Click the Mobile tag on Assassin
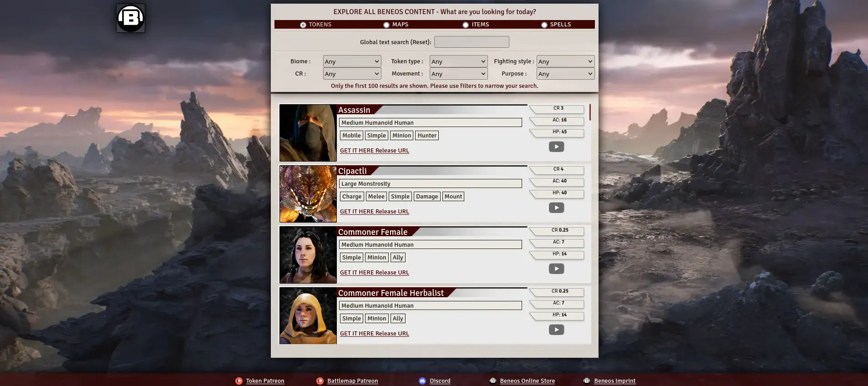 point(351,136)
